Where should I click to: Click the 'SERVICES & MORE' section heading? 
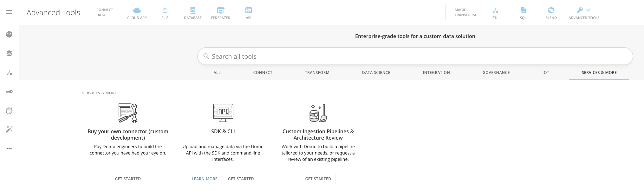click(100, 93)
